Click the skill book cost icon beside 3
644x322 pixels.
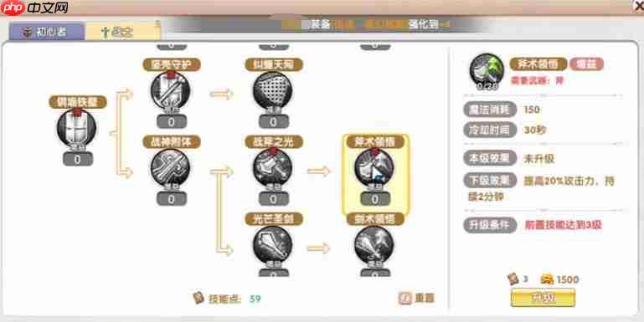point(513,279)
